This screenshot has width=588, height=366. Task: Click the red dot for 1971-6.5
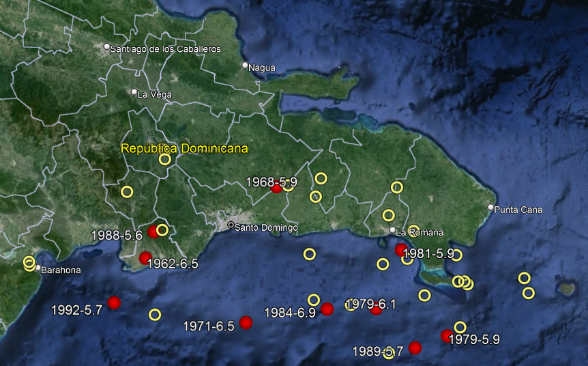246,322
